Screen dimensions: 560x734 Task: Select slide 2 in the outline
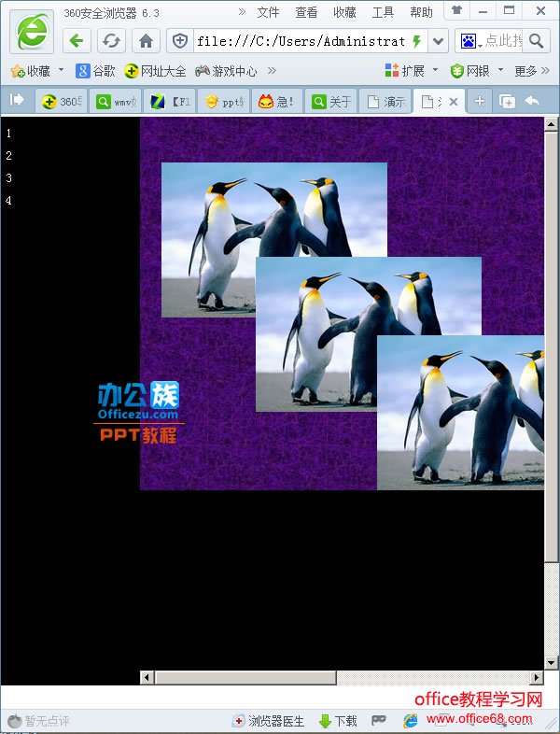click(8, 156)
